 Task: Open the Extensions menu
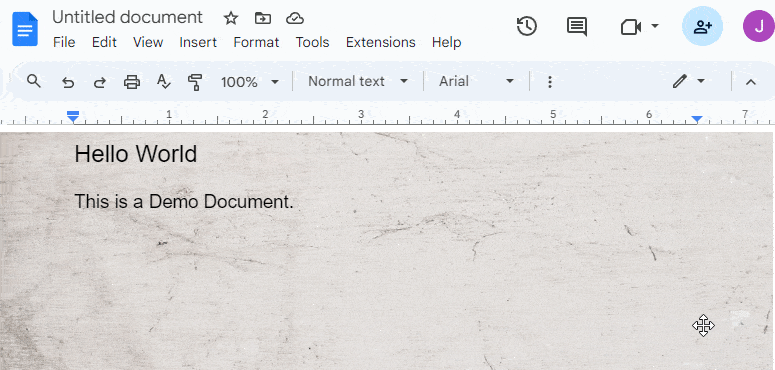point(381,42)
